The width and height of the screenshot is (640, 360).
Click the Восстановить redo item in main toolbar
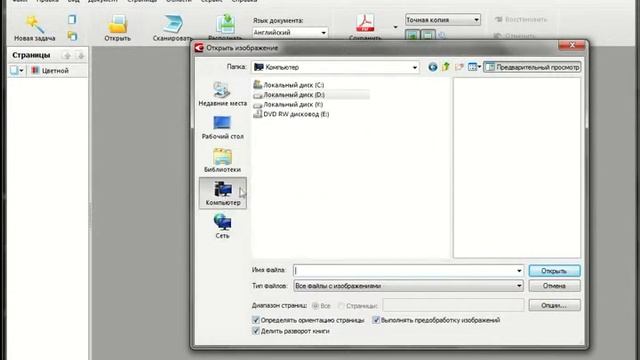tap(521, 20)
